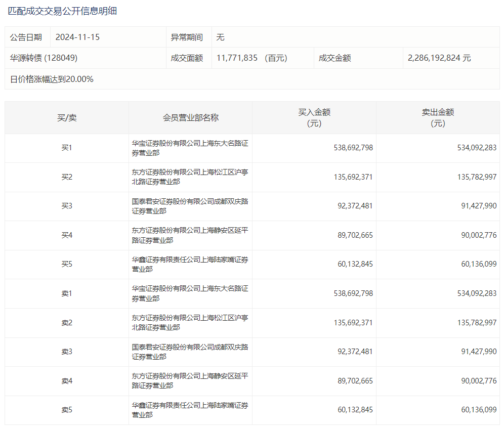Screen dimensions: 504x430
Task: Select the 买入金额 in the 买2 row
Action: coord(353,177)
